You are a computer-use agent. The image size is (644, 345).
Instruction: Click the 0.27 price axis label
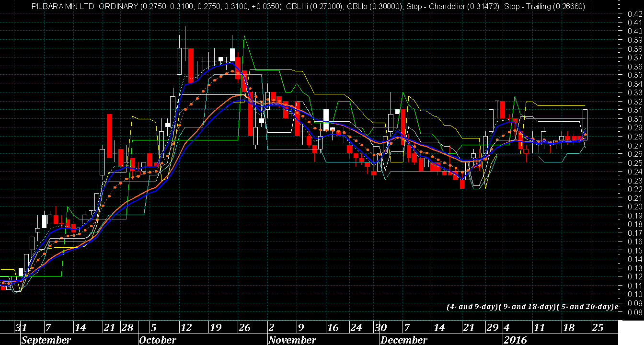634,145
